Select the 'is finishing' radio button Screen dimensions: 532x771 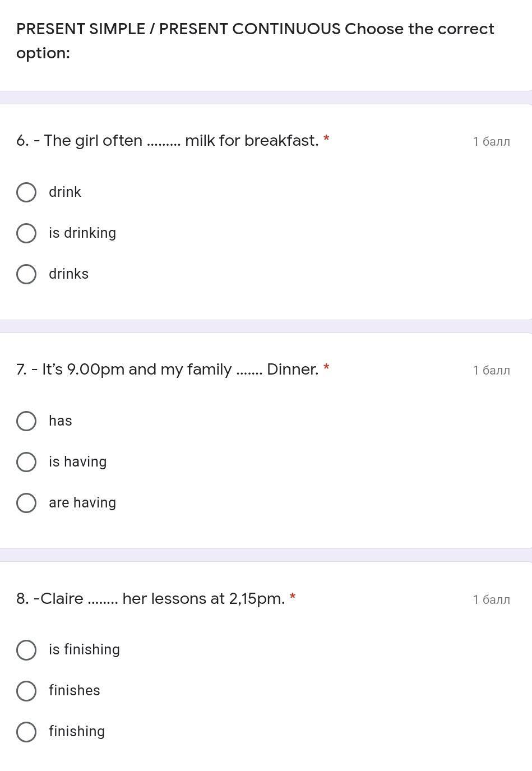26,650
